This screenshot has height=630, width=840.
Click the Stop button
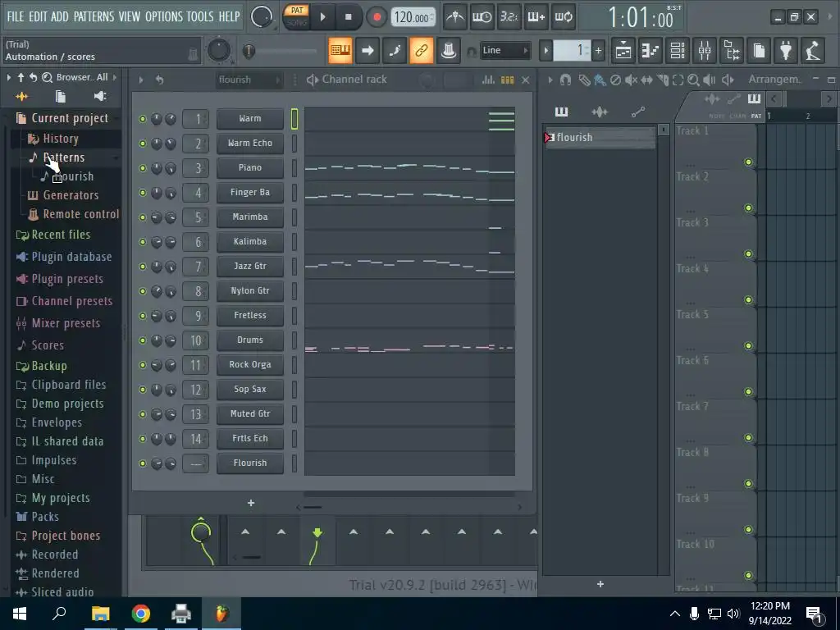pyautogui.click(x=348, y=17)
